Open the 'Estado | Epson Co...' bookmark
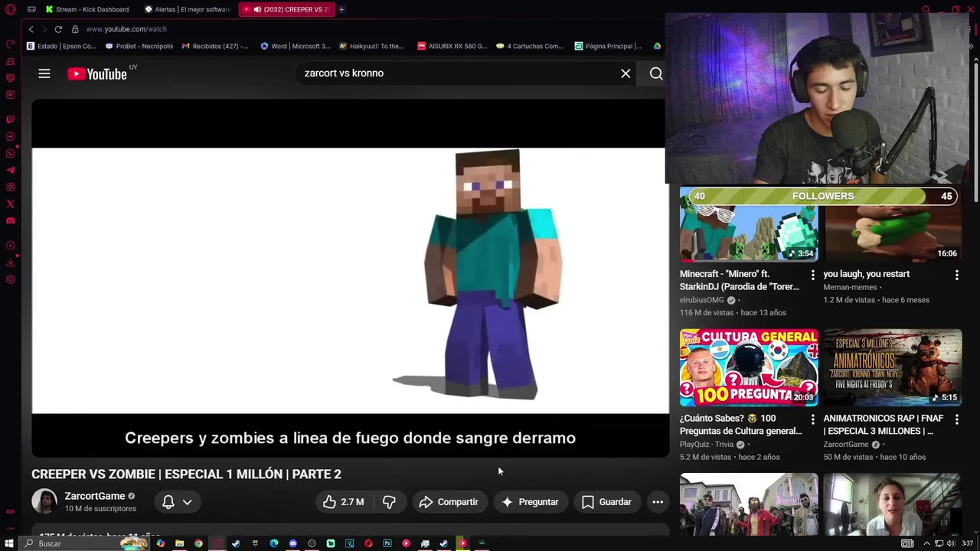This screenshot has width=980, height=551. click(61, 46)
